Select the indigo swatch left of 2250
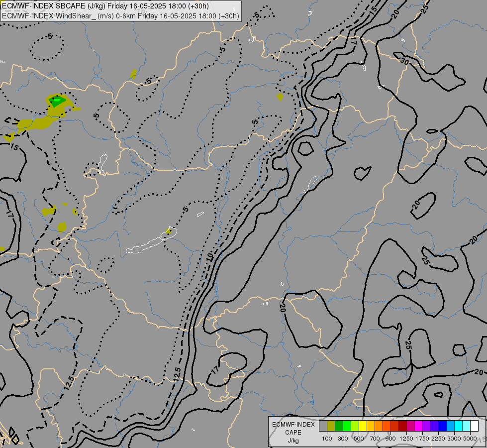Viewport: 487px width, 448px height. 434,426
